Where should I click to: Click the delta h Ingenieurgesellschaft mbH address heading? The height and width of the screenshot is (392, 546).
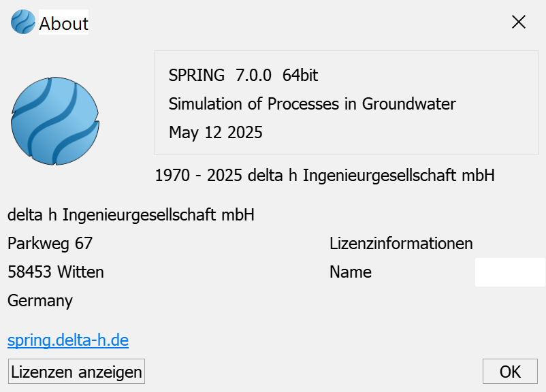pyautogui.click(x=131, y=215)
